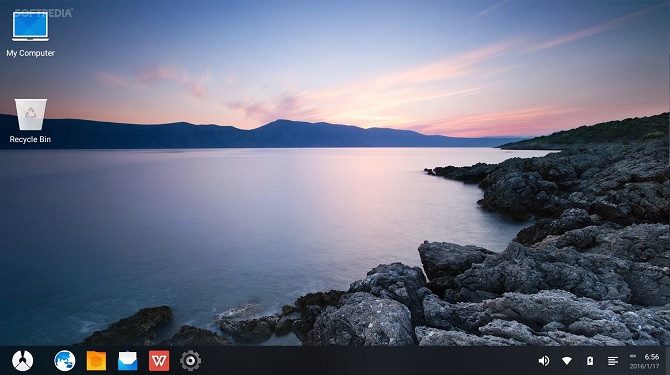Launch the globe web browser

tap(65, 361)
